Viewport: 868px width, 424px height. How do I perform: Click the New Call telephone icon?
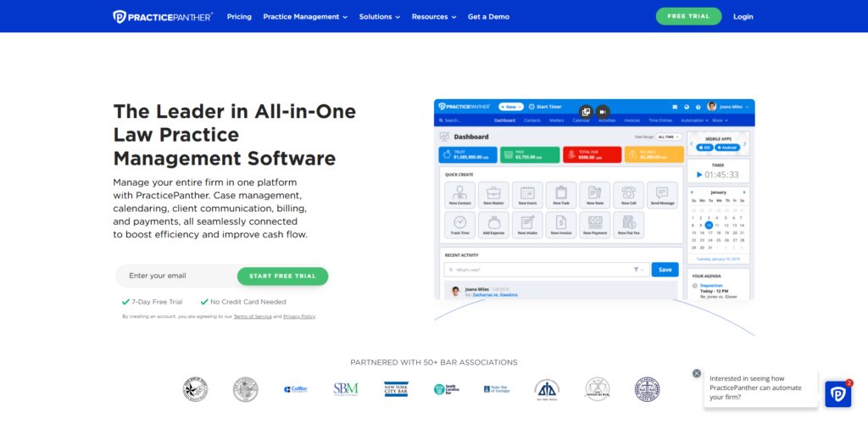coord(629,195)
